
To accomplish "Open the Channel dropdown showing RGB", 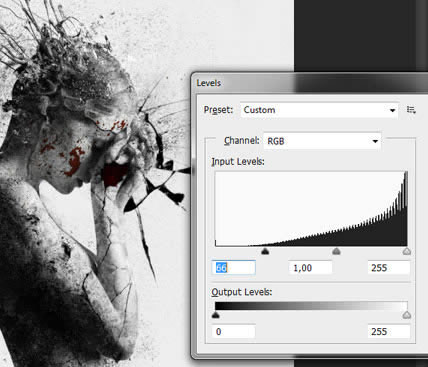I will tap(322, 141).
